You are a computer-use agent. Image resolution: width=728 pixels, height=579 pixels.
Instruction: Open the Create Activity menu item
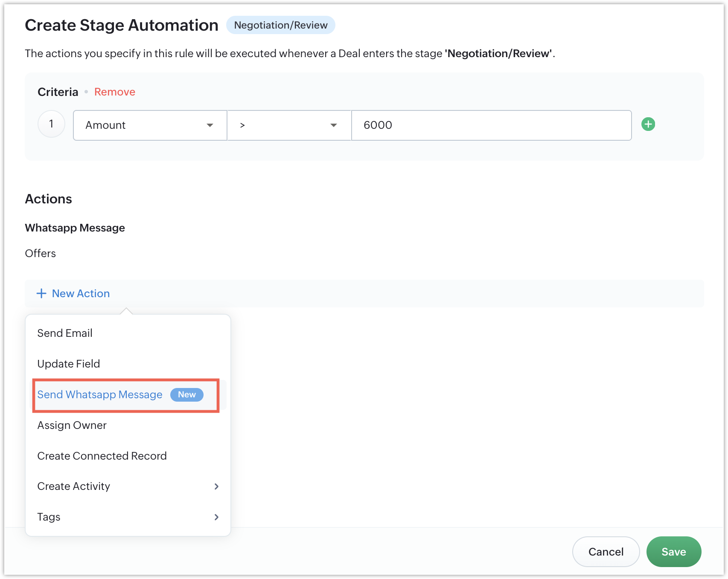click(74, 486)
